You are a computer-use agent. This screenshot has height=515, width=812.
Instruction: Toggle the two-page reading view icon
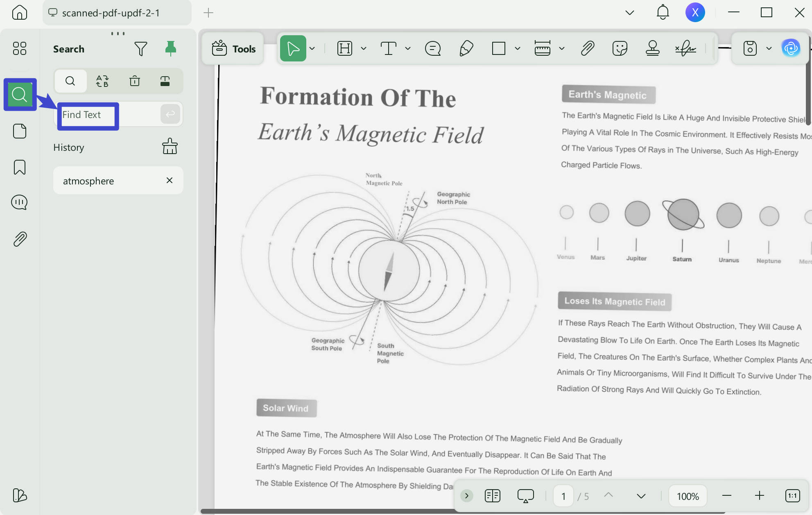pyautogui.click(x=493, y=496)
